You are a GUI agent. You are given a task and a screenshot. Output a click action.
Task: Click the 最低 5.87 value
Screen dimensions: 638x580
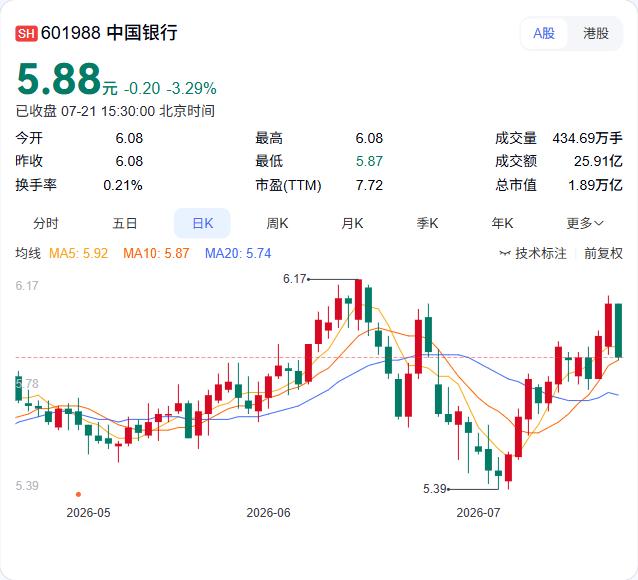click(369, 161)
